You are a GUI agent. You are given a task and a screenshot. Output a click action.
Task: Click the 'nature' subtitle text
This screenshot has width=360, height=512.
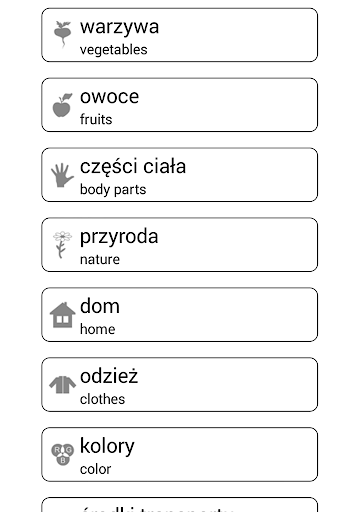coord(100,259)
